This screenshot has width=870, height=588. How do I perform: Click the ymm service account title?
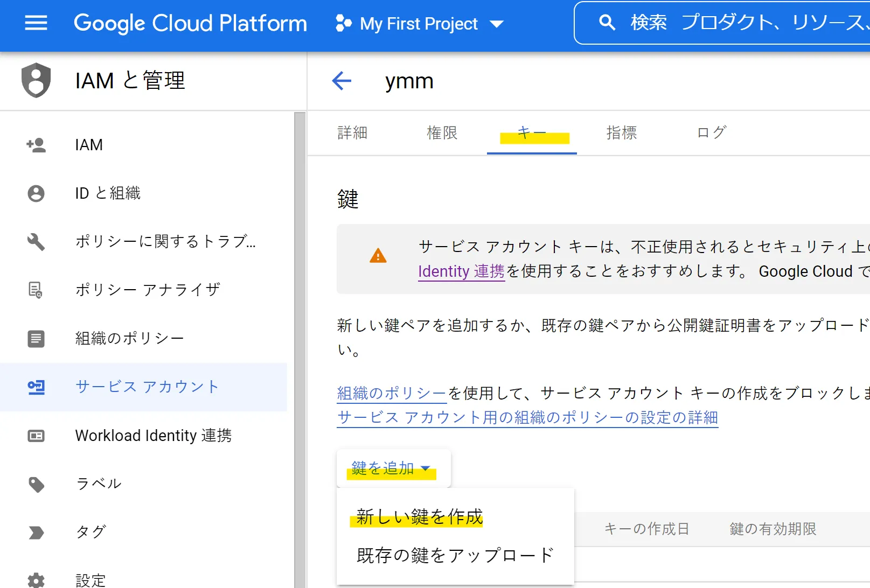point(409,81)
